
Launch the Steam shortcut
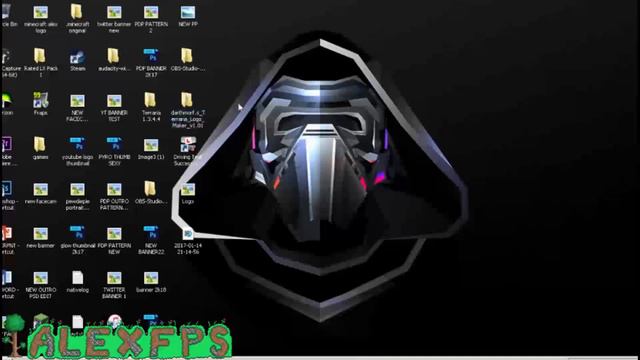pyautogui.click(x=77, y=60)
